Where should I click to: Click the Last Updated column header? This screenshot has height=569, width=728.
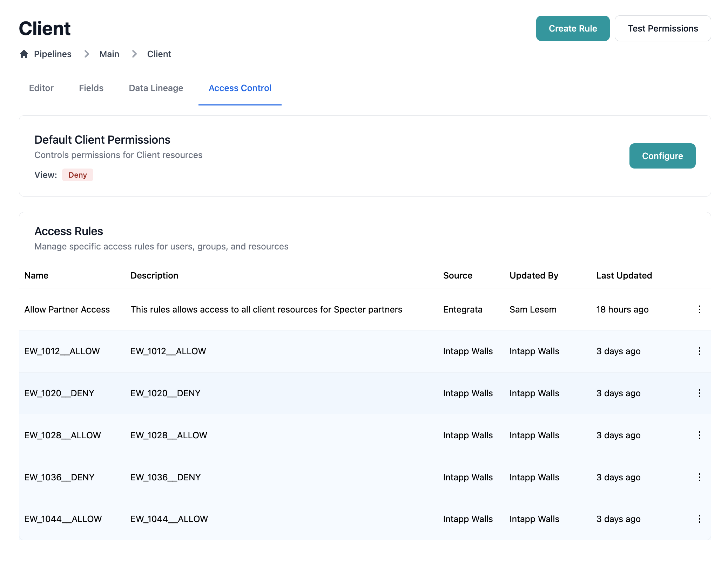click(624, 275)
